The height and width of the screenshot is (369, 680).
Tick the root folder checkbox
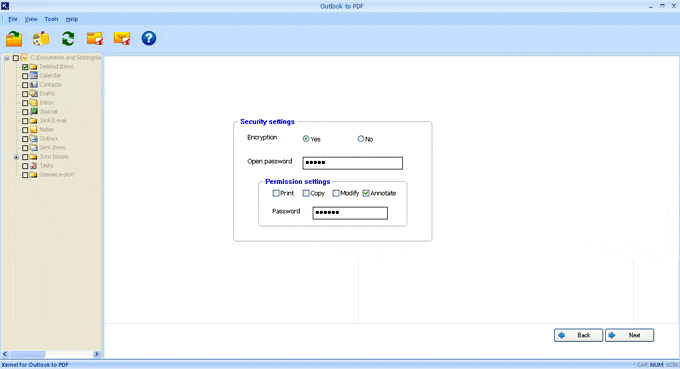[x=16, y=58]
